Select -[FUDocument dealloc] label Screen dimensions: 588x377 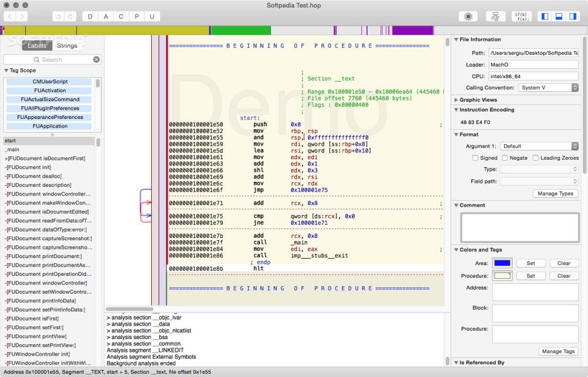point(49,176)
